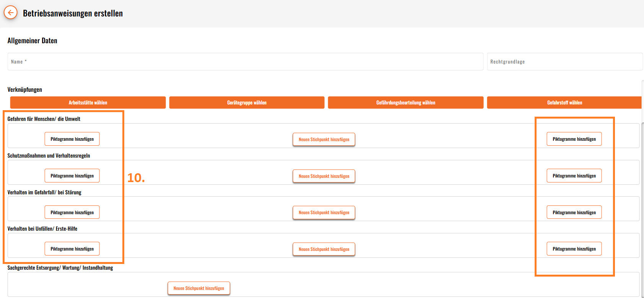Click into the Rechtgrundlage field

point(565,62)
